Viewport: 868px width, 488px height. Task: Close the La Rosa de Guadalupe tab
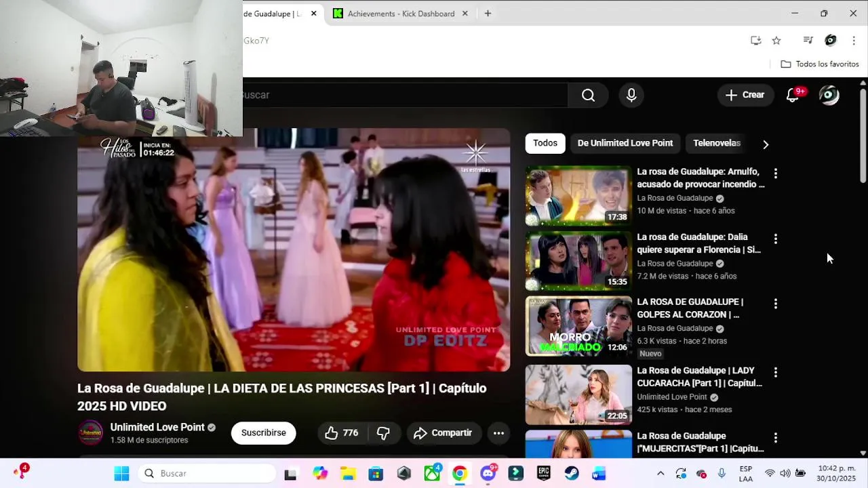coord(313,14)
